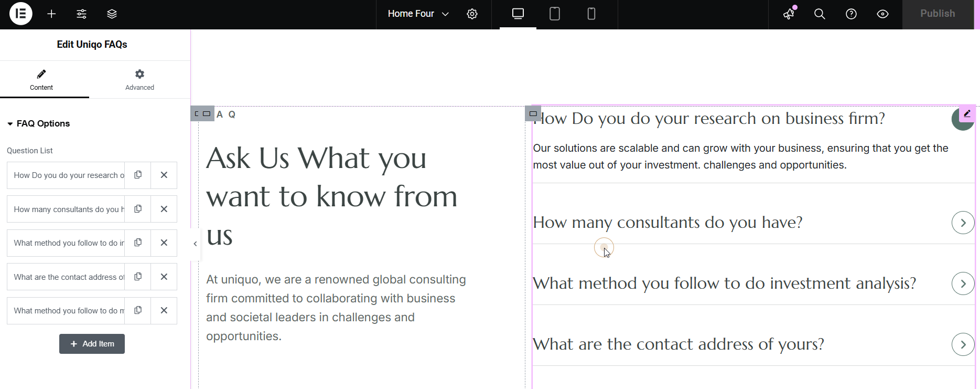This screenshot has height=389, width=980.
Task: Switch to tablet responsive view
Action: coord(554,14)
